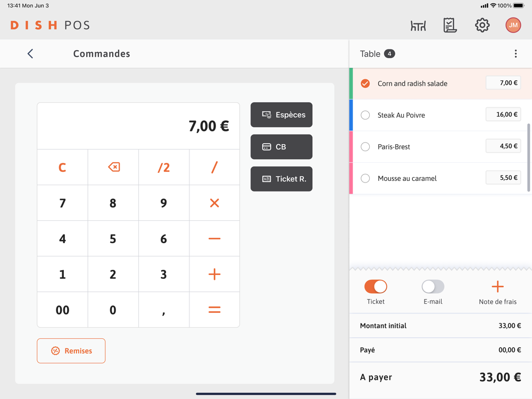This screenshot has height=399, width=532.
Task: Go back using the left chevron
Action: click(x=30, y=54)
